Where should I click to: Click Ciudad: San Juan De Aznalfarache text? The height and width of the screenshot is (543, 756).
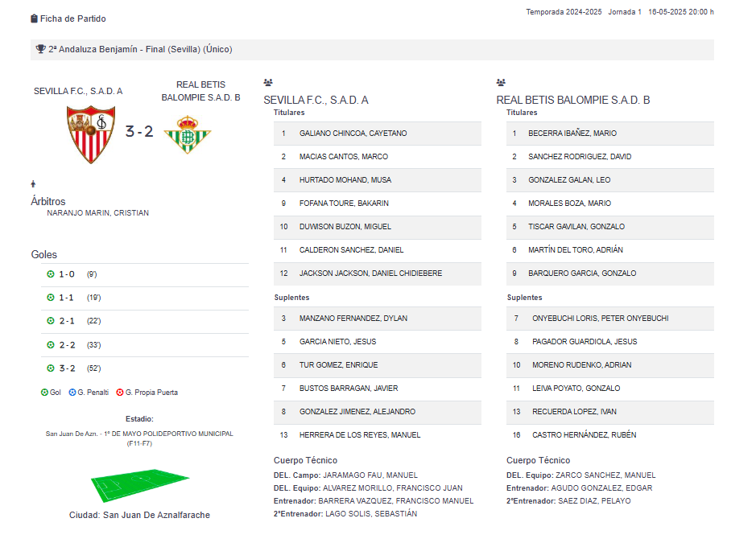(139, 515)
